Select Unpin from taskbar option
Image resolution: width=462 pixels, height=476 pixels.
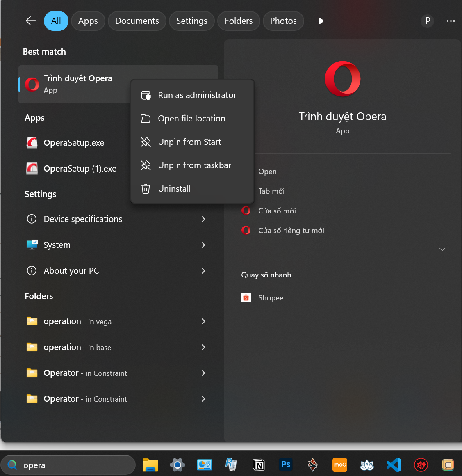point(194,165)
